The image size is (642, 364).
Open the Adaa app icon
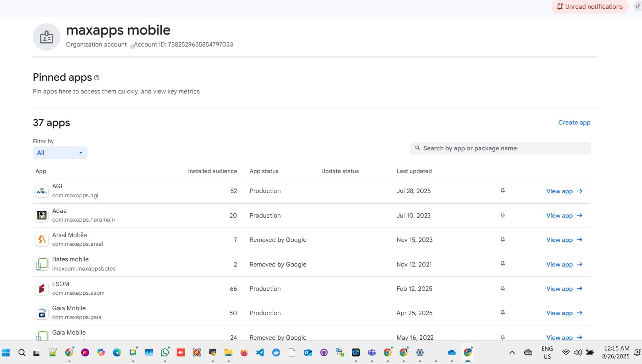42,215
